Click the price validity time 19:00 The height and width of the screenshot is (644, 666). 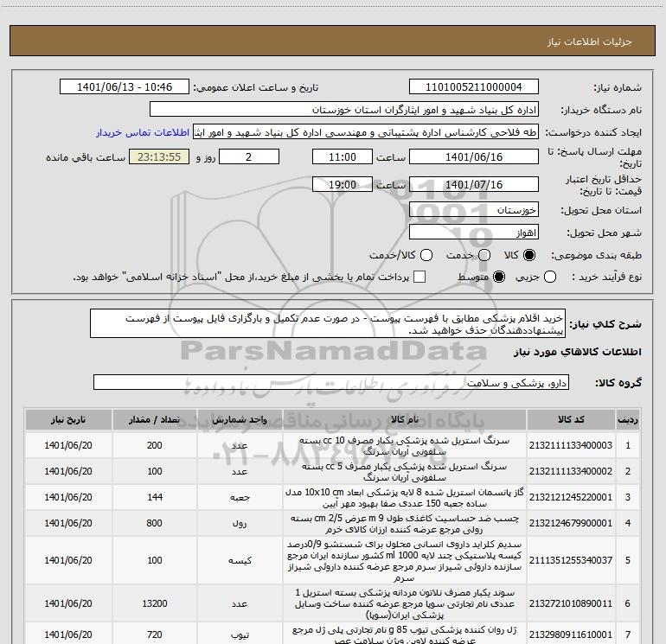coord(343,185)
